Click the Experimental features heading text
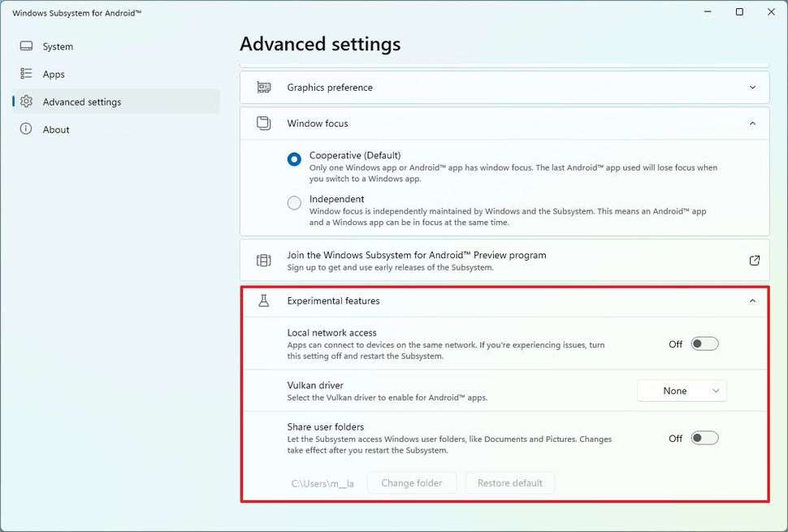Image resolution: width=788 pixels, height=532 pixels. point(333,301)
